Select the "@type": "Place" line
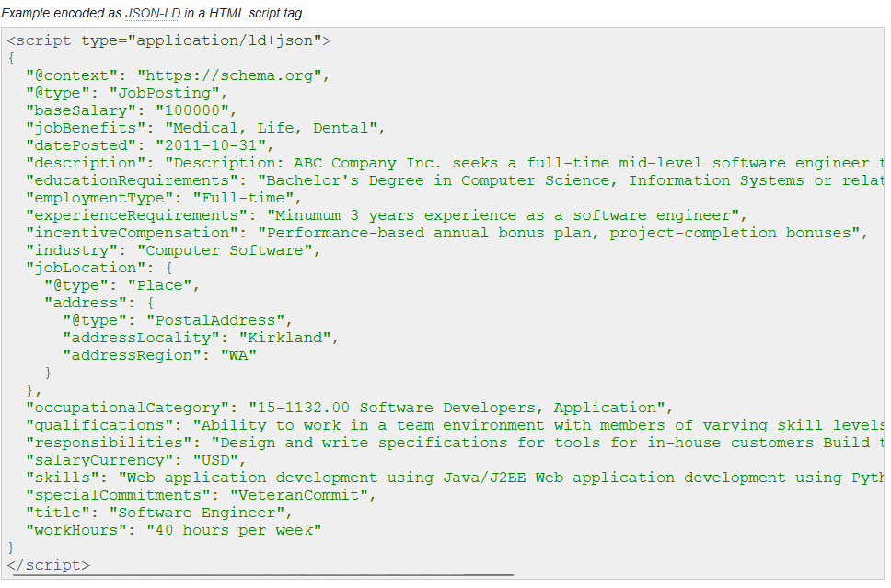Image resolution: width=891 pixels, height=588 pixels. 121,286
